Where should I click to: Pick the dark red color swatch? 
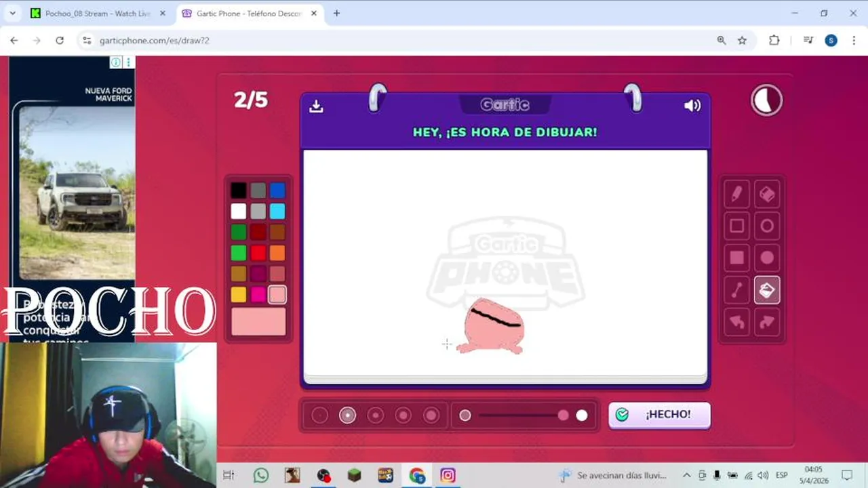tap(258, 232)
